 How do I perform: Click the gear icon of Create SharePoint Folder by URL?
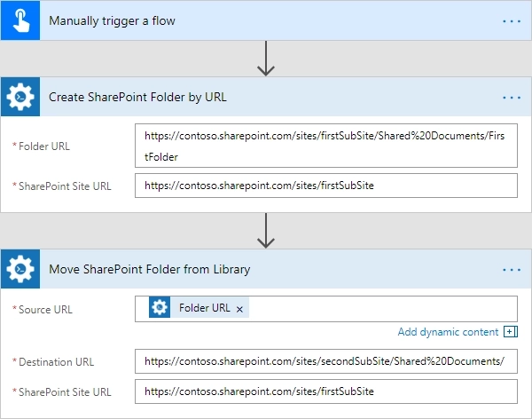(20, 97)
